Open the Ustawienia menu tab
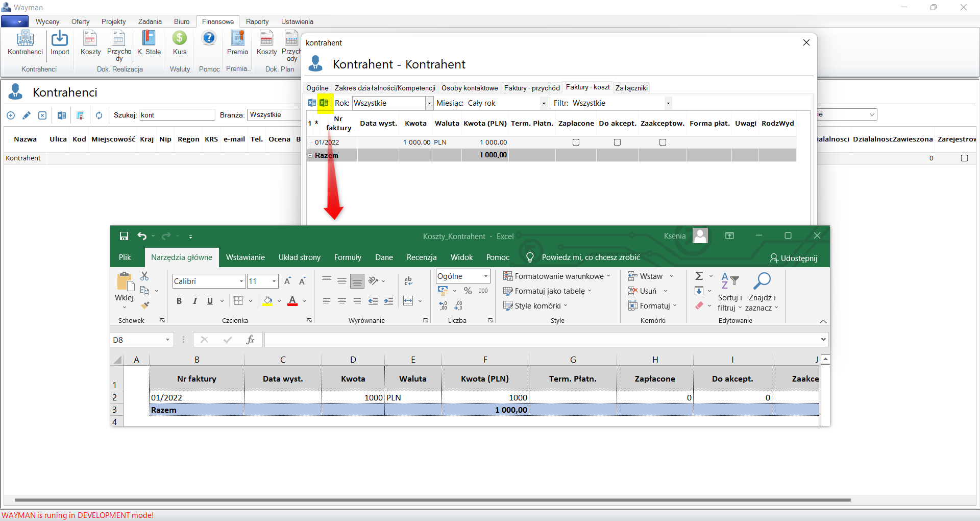Image resolution: width=980 pixels, height=521 pixels. [x=297, y=21]
